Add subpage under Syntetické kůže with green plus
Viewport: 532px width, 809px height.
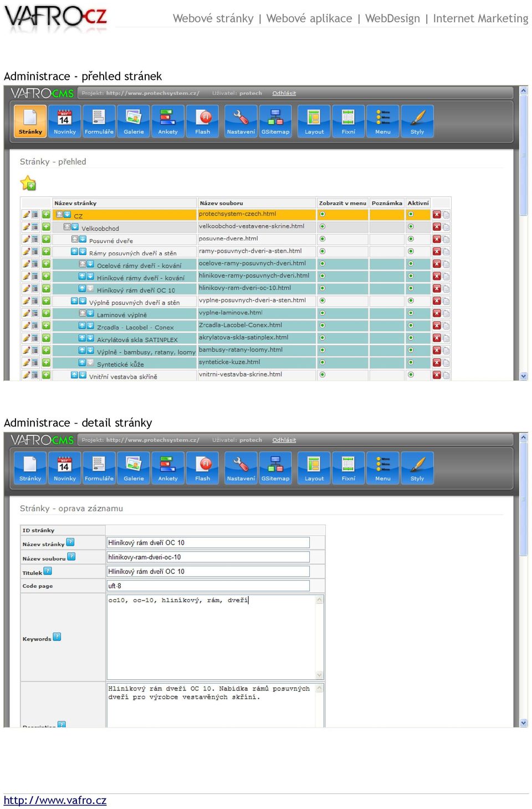46,363
